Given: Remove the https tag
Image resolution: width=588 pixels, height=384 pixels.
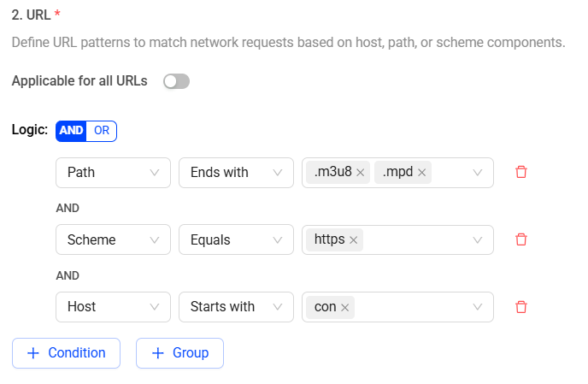Looking at the screenshot, I should pos(354,240).
